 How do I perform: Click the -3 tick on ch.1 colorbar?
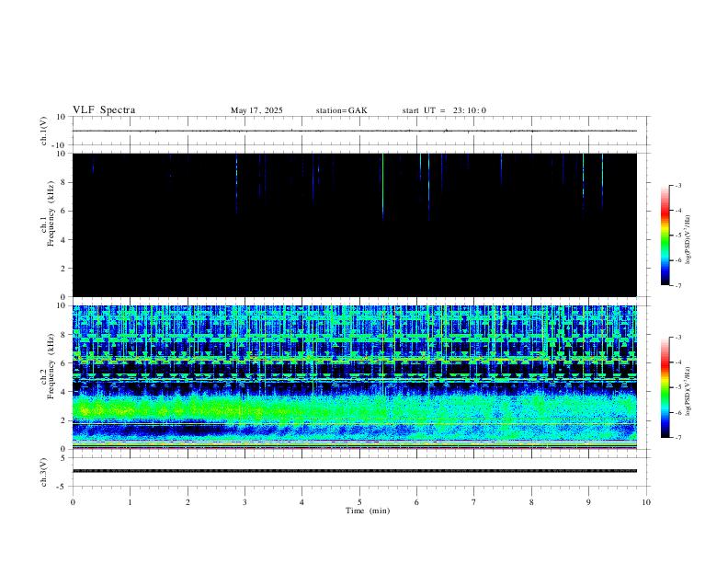[677, 185]
